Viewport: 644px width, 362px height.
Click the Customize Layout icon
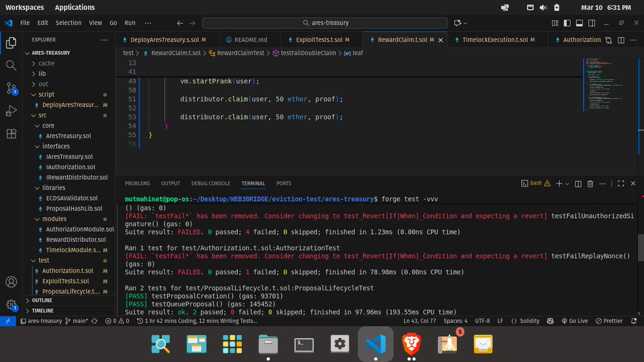(555, 23)
